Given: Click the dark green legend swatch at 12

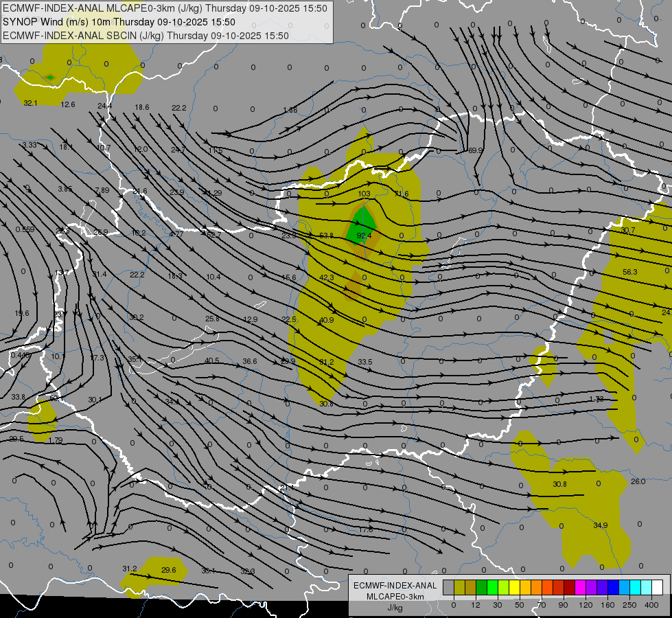Looking at the screenshot, I should point(481,588).
